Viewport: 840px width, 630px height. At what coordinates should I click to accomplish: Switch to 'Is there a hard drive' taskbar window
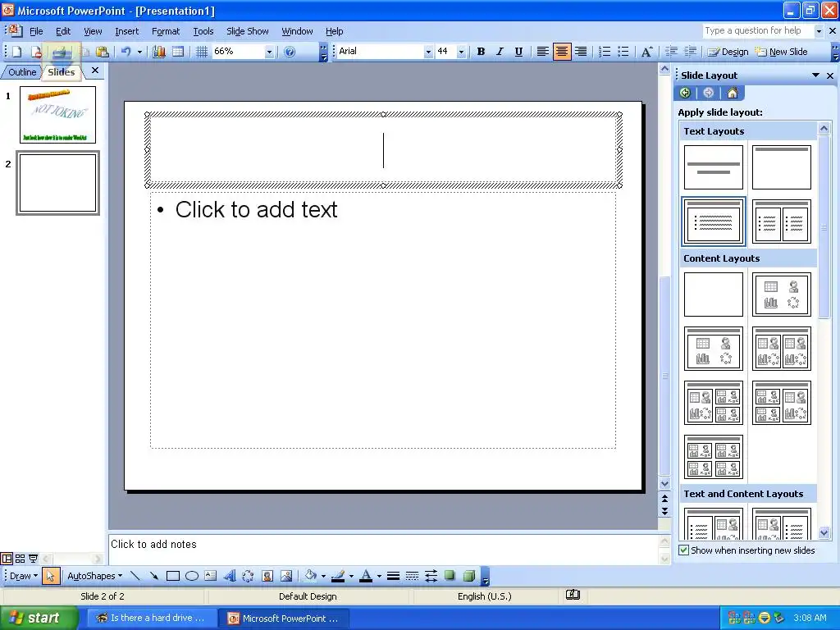151,618
